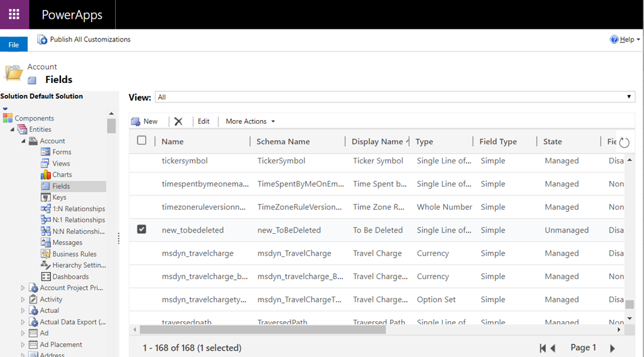Click the Account entity icon
The height and width of the screenshot is (357, 644).
pos(33,141)
